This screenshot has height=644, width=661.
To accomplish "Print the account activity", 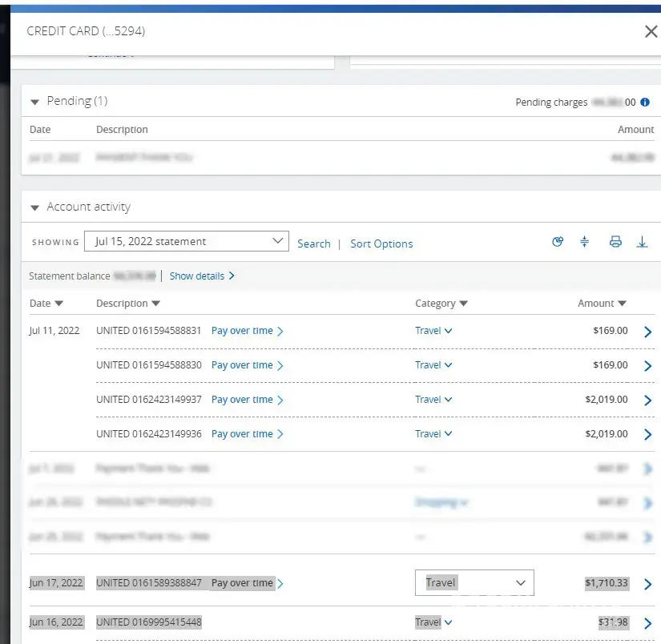I will click(x=615, y=242).
